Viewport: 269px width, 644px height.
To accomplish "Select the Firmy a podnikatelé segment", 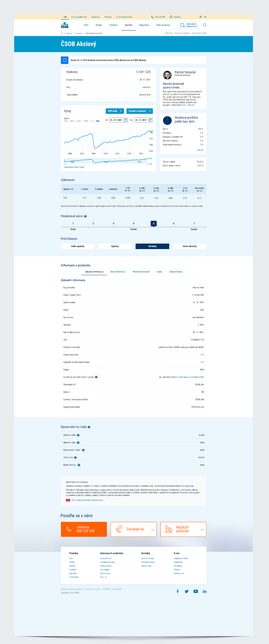I will (x=79, y=17).
